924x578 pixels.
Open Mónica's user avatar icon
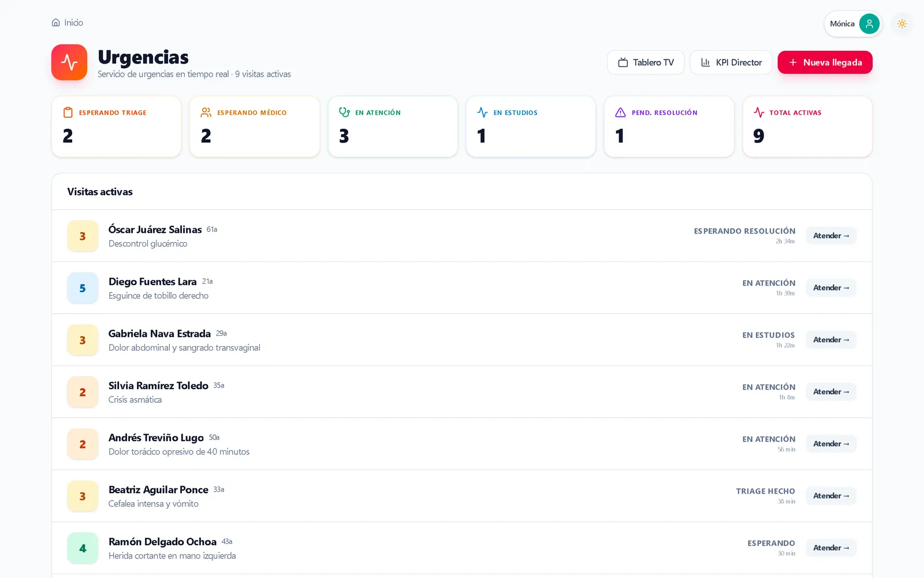(869, 24)
